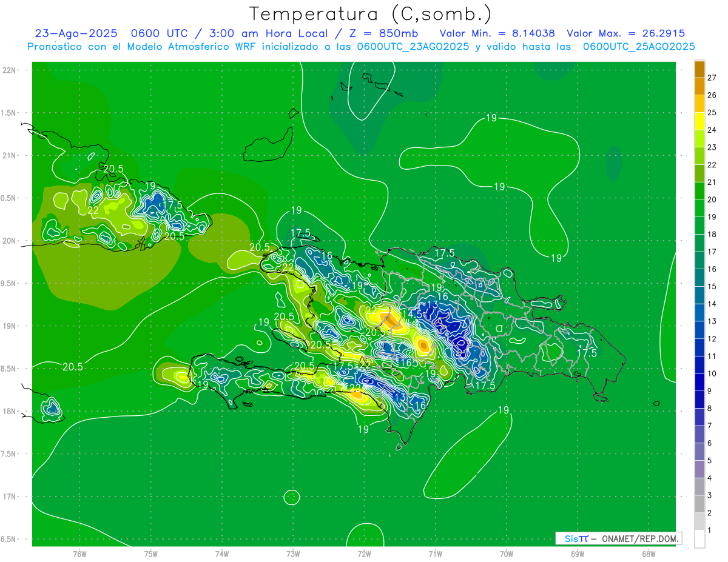Screen dimensions: 728x562
Task: Click latitude axis label "18N"
Action: coord(9,411)
